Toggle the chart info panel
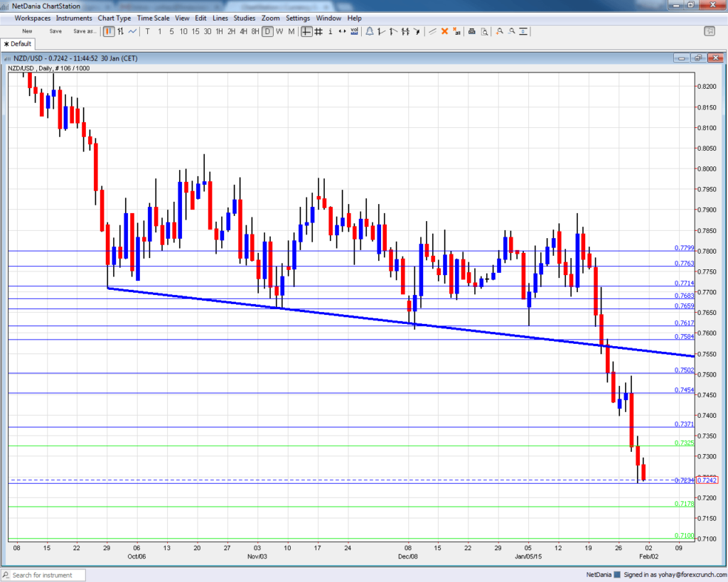Screen dimensions: 728x582 329,32
